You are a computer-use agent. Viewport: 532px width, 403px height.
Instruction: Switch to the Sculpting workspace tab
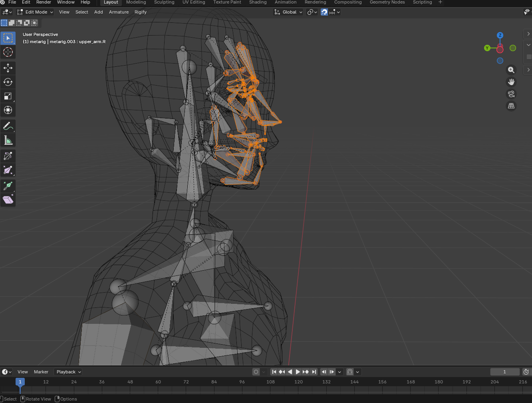pos(164,2)
